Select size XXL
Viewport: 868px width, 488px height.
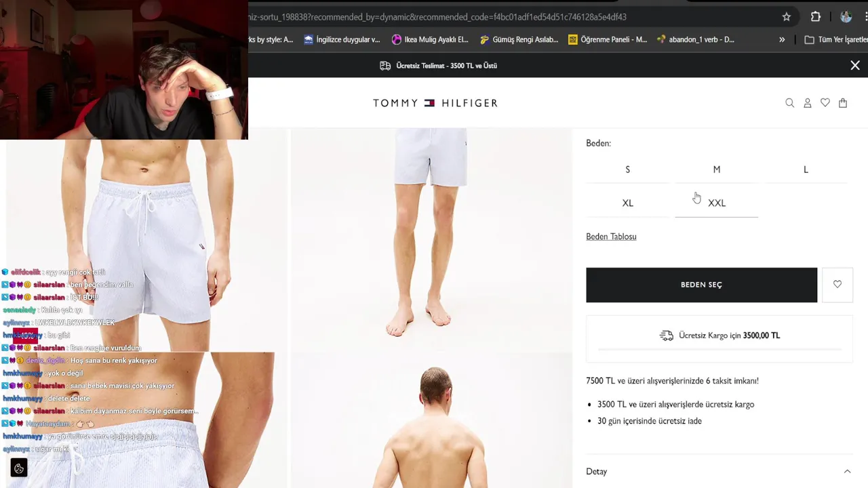pos(717,203)
